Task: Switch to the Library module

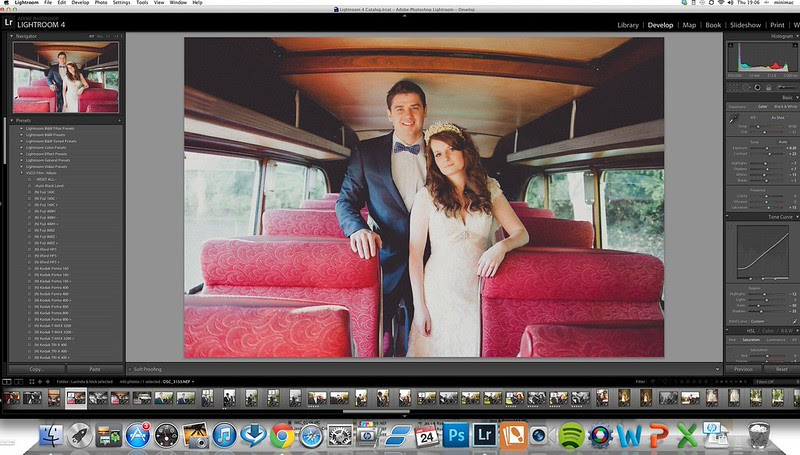Action: [628, 25]
